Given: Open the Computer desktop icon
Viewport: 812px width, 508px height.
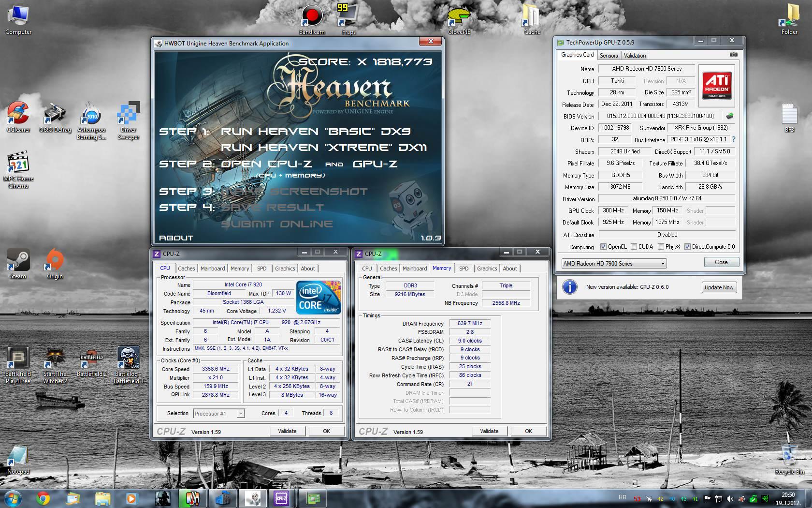Looking at the screenshot, I should click(18, 19).
